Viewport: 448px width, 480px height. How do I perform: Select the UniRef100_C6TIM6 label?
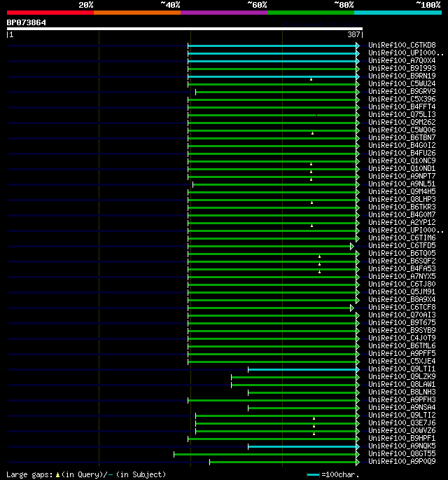pyautogui.click(x=402, y=238)
